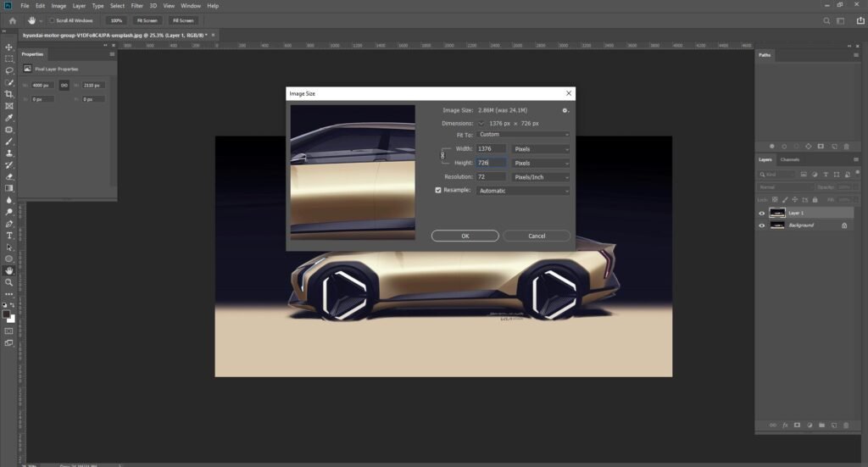868x467 pixels.
Task: Select the Move tool
Action: [8, 47]
